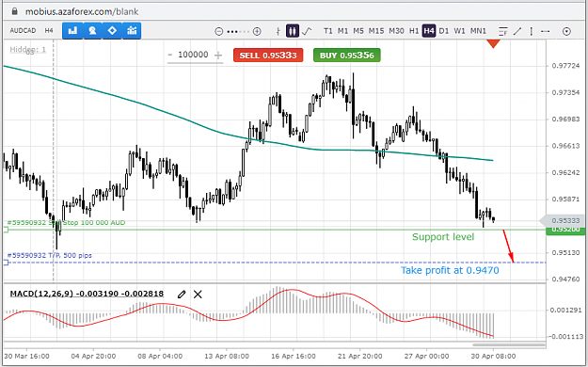588x367 pixels.
Task: Click the green order price tag on axis
Action: coord(565,230)
